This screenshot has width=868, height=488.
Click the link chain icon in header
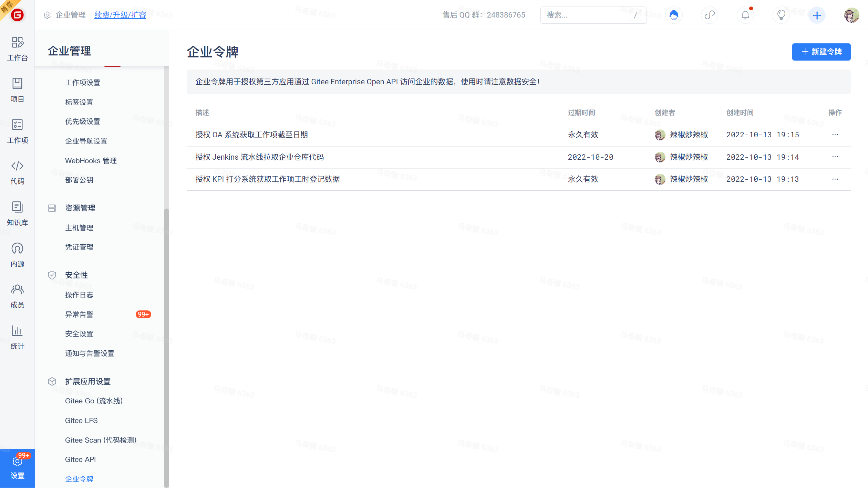click(x=710, y=15)
